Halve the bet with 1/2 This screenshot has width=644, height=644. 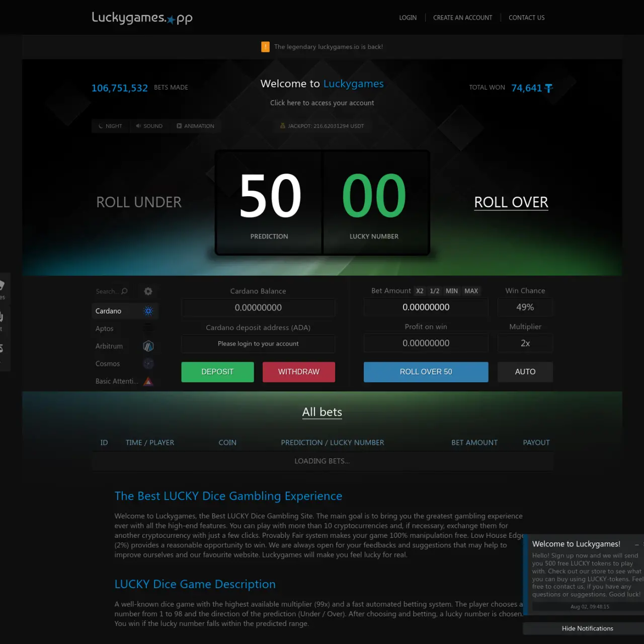pos(435,291)
